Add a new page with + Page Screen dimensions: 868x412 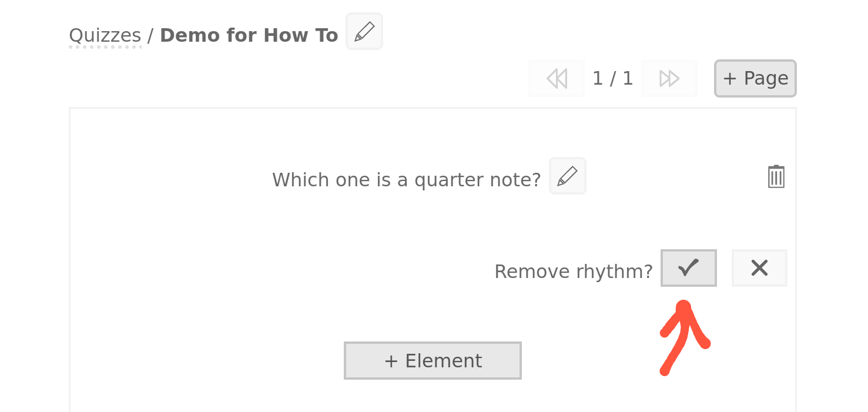[x=755, y=78]
